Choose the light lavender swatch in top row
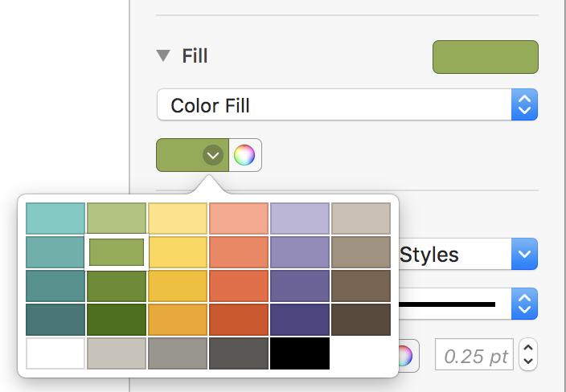Screen dimensions: 566x392 [x=300, y=218]
